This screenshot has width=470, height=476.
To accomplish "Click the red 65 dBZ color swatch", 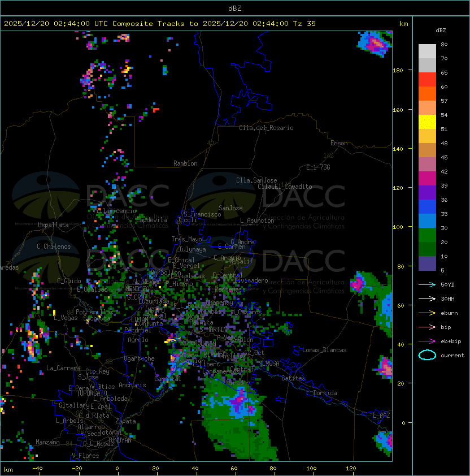I will click(427, 79).
